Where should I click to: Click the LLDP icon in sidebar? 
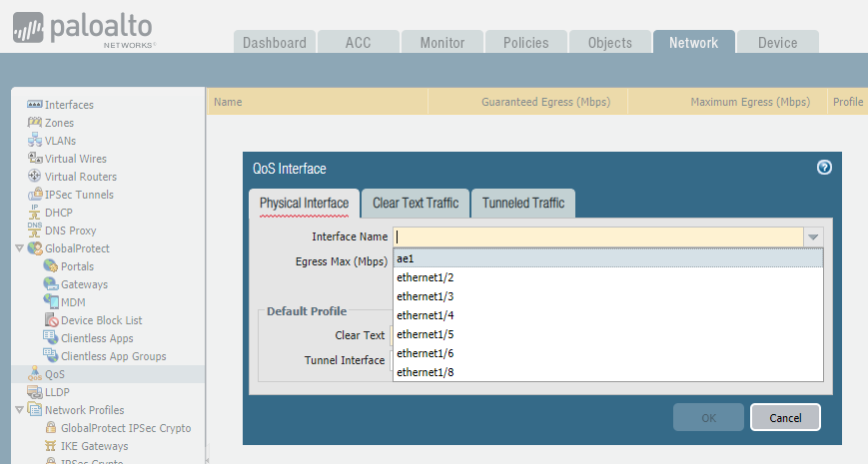point(35,392)
